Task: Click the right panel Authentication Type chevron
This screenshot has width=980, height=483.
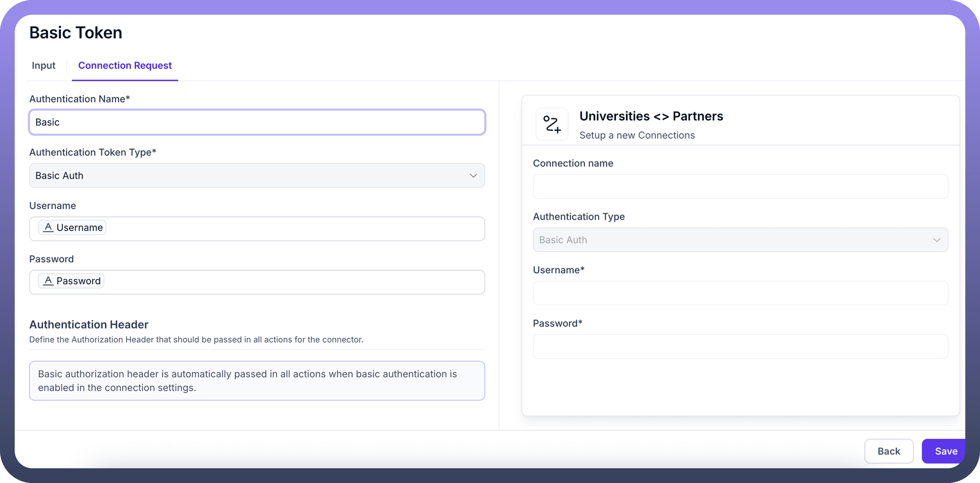Action: (937, 240)
